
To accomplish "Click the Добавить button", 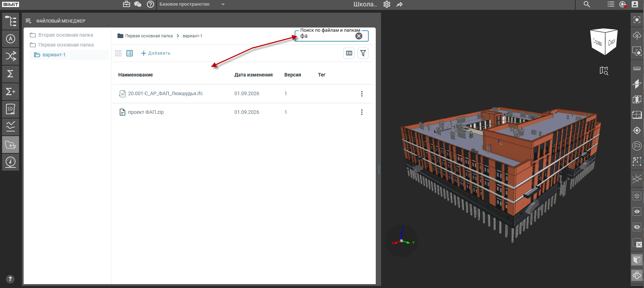I will coord(155,53).
